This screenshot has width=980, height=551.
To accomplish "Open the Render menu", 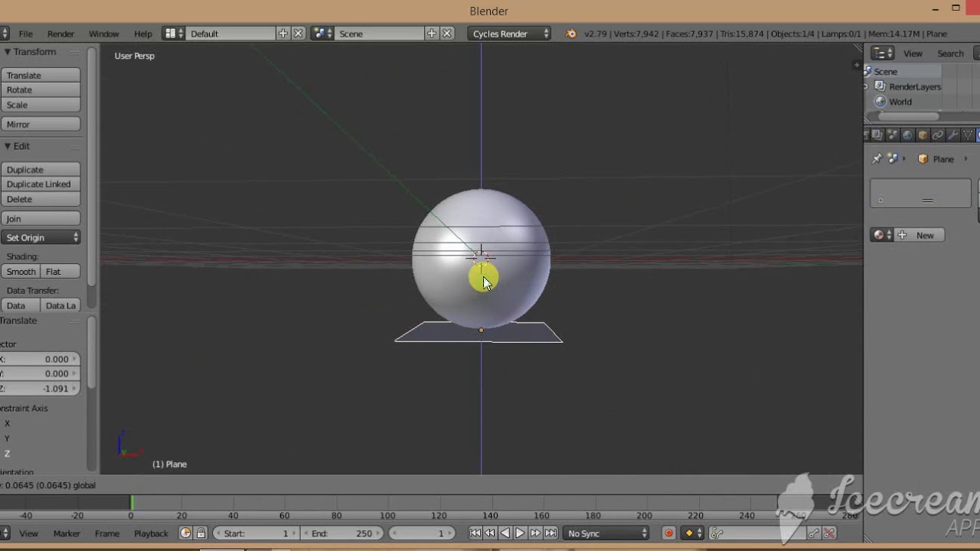I will [60, 34].
